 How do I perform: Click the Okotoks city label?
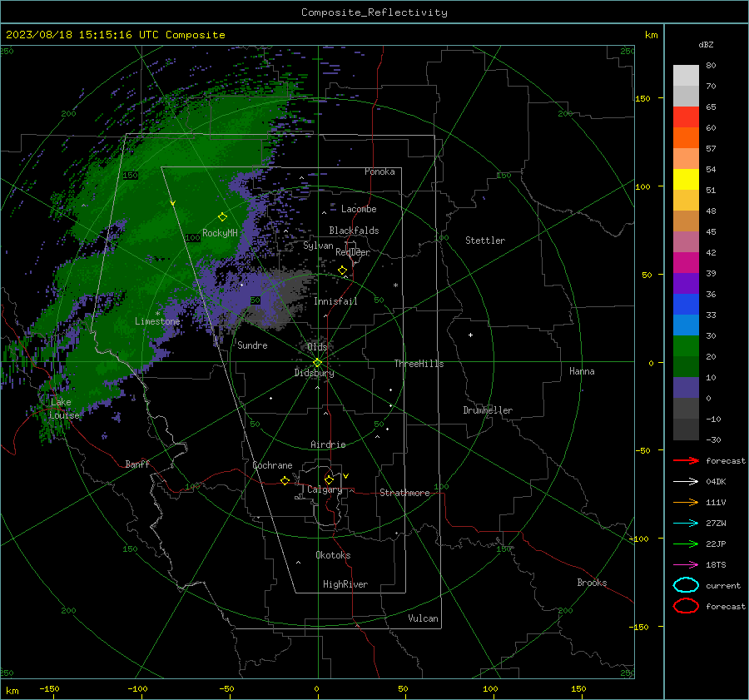(x=333, y=555)
